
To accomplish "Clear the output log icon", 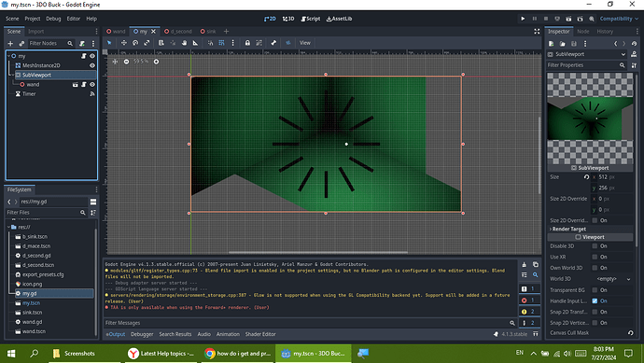I will [525, 264].
